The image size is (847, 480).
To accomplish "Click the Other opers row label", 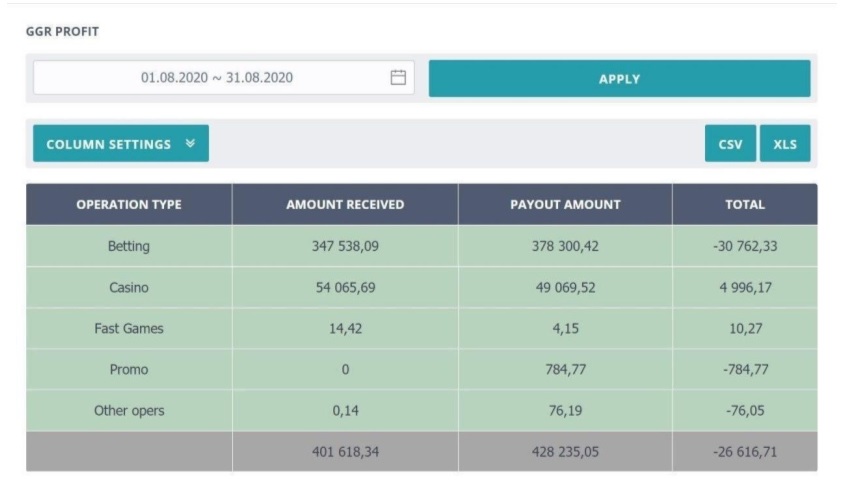I will click(128, 411).
